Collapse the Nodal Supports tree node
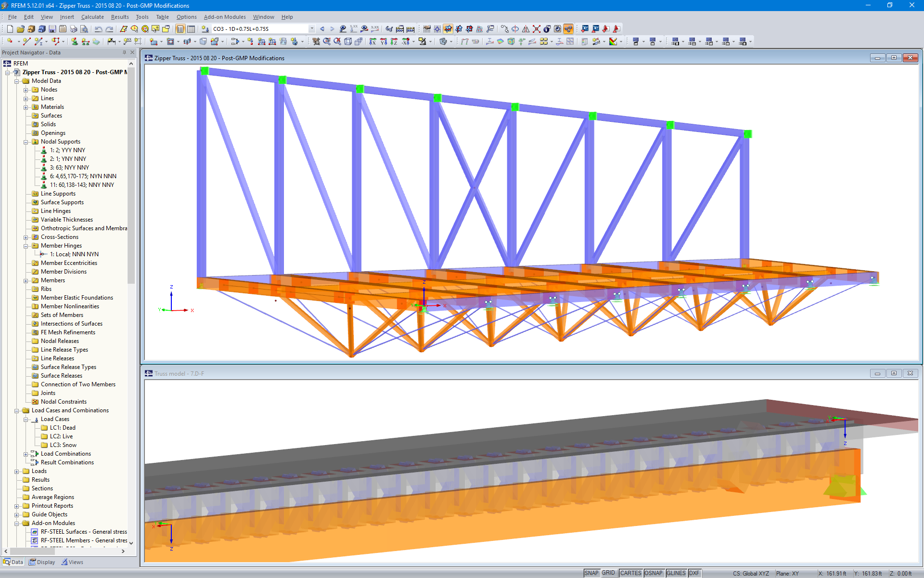Image resolution: width=924 pixels, height=578 pixels. click(26, 142)
